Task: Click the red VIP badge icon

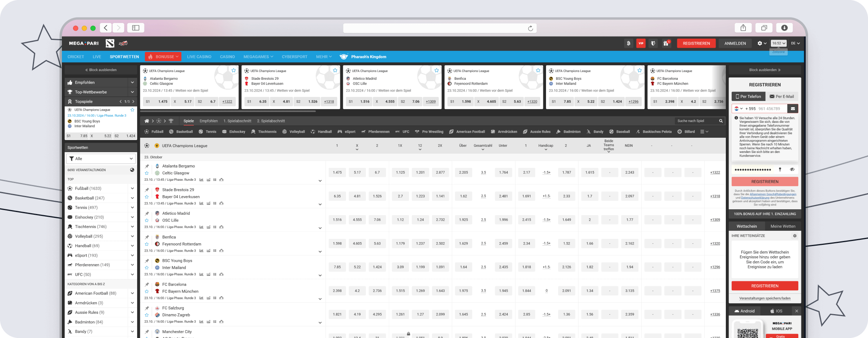Action: pos(641,43)
